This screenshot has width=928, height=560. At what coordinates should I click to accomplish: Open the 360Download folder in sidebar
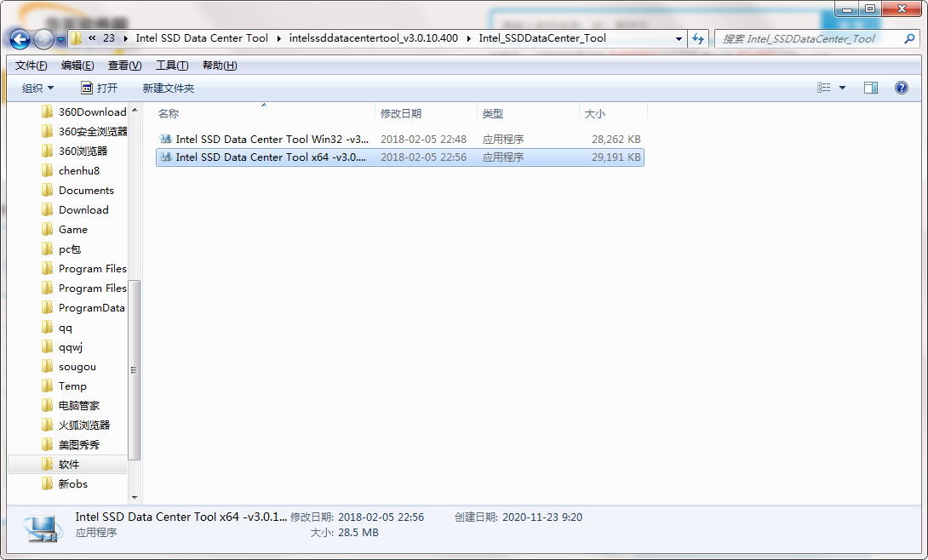[91, 112]
